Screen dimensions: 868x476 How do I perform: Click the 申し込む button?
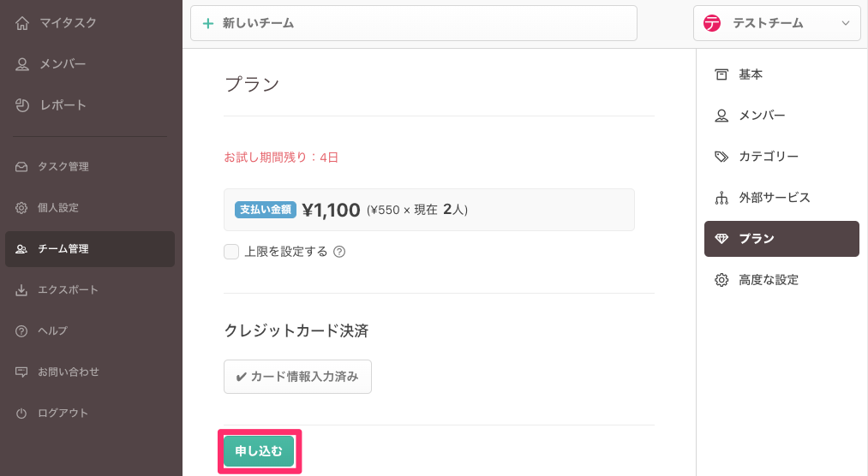tap(259, 451)
